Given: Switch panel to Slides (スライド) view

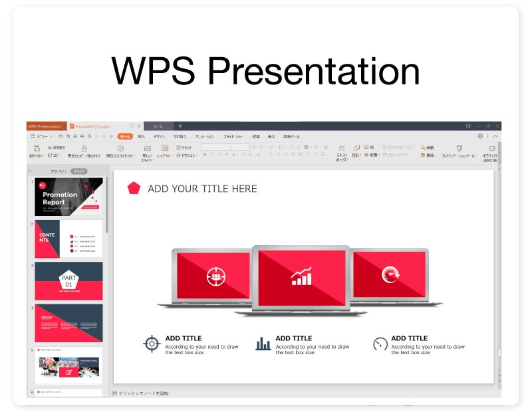Looking at the screenshot, I should [x=79, y=171].
